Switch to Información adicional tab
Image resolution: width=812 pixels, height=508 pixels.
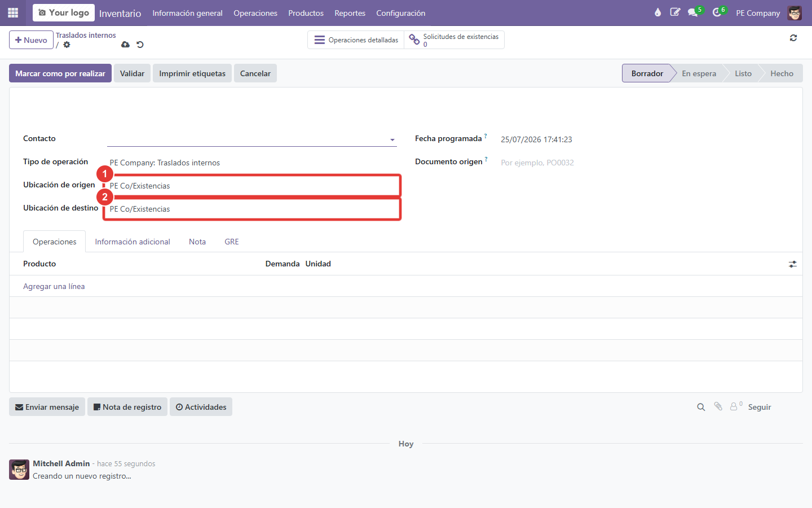point(133,242)
